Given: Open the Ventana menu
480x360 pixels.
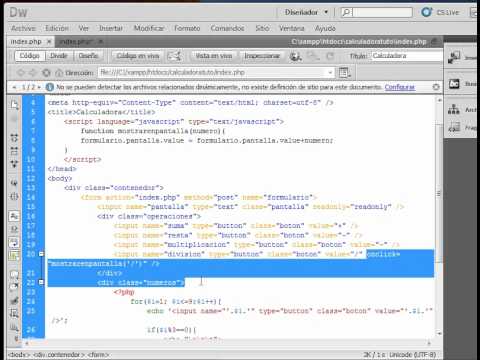Looking at the screenshot, I should click(x=292, y=28).
